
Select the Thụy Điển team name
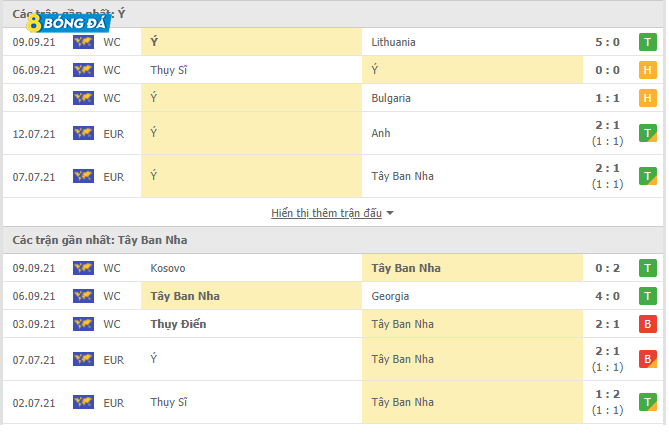(x=178, y=324)
